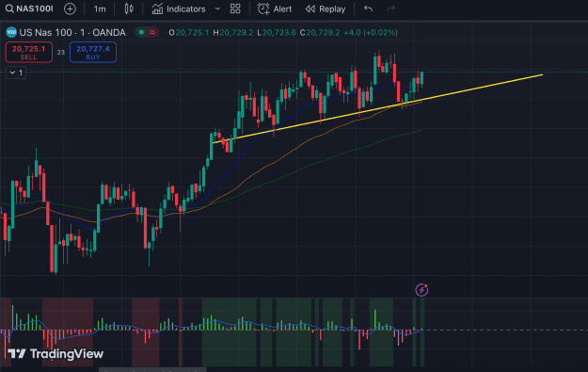
Task: Open the purple lightning event icon
Action: tap(421, 290)
